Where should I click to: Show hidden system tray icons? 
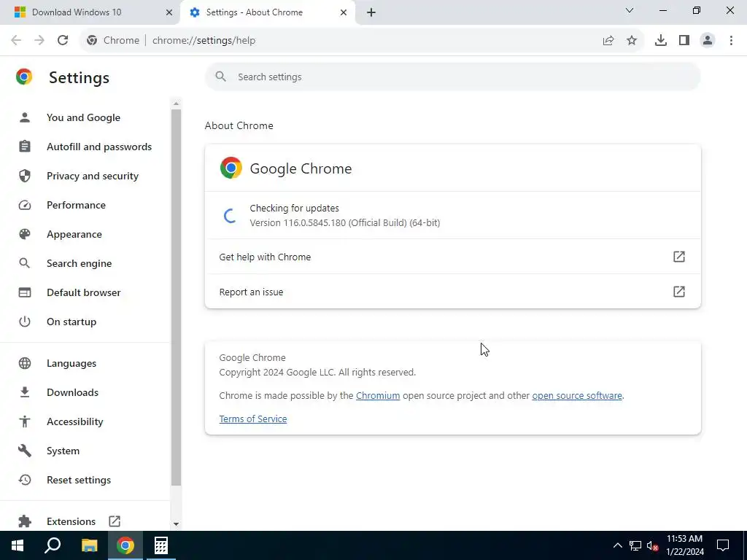pyautogui.click(x=617, y=545)
